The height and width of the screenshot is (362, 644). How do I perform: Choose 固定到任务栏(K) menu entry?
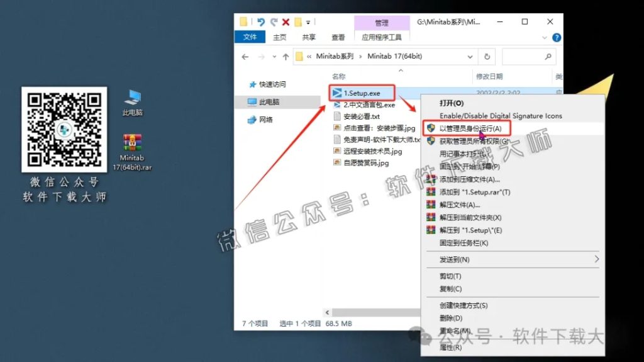pyautogui.click(x=464, y=243)
